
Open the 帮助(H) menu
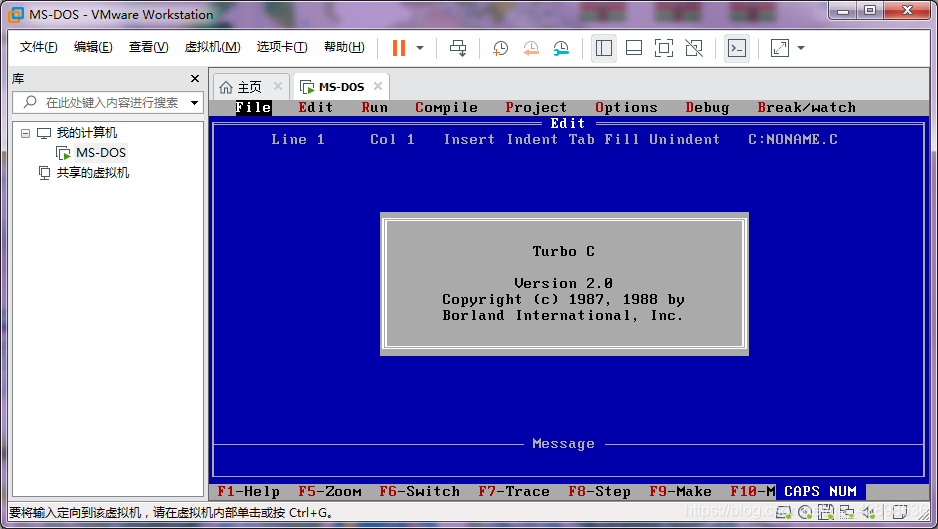coord(344,47)
